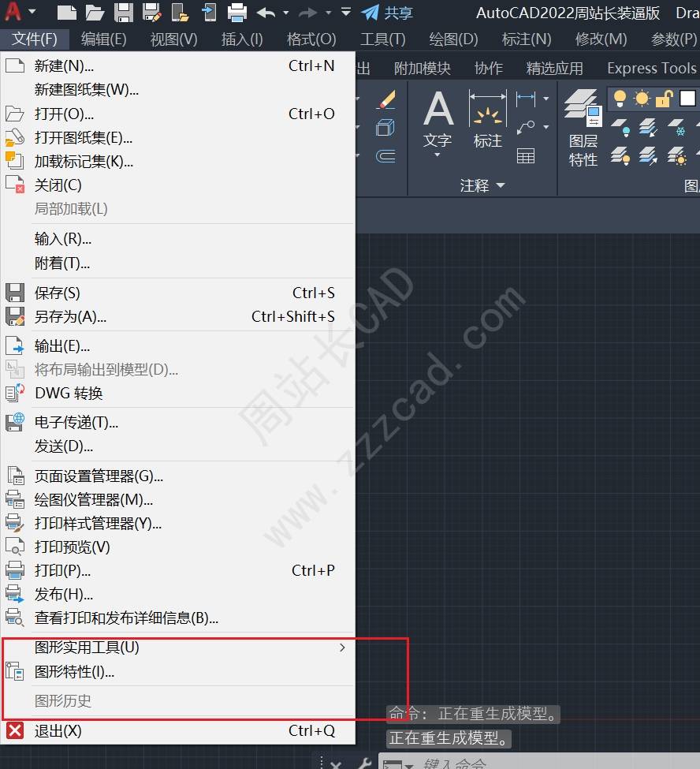Image resolution: width=700 pixels, height=769 pixels.
Task: Click the Save icon in quick access toolbar
Action: 123,12
